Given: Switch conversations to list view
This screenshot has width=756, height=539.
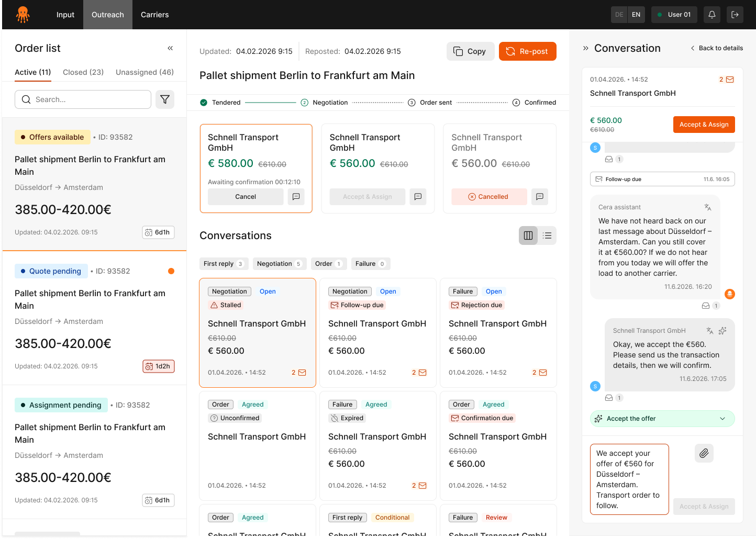Looking at the screenshot, I should 547,235.
